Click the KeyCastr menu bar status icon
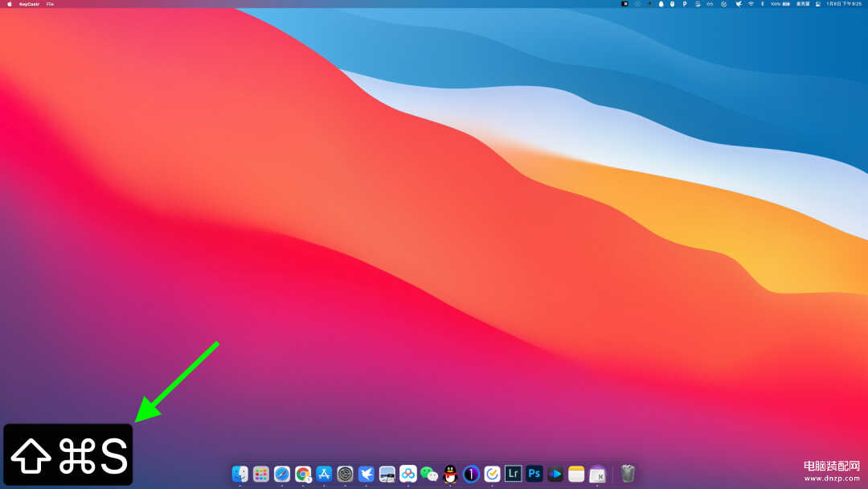Screen dimensions: 868x489 pos(625,4)
